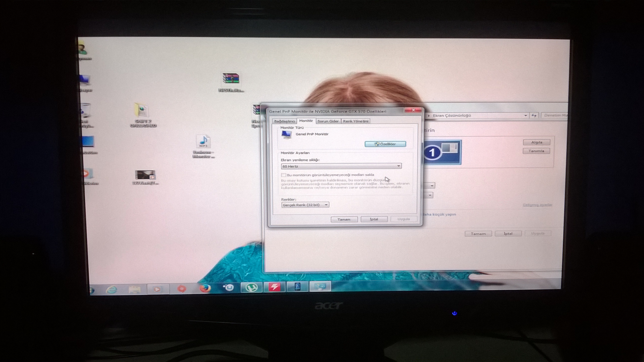Open the Renkler Gerçek Renk (32 bit) dropdown

click(305, 205)
